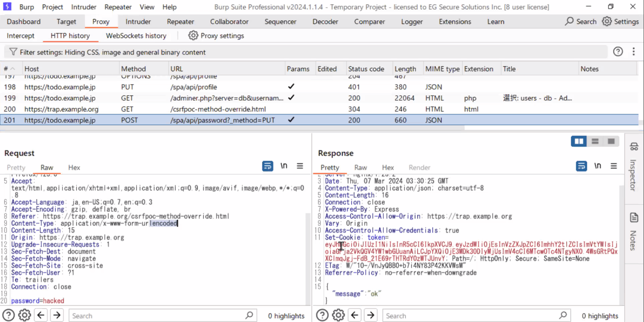Screen dimensions: 644x322
Task: Sort history by URL column
Action: 226,69
